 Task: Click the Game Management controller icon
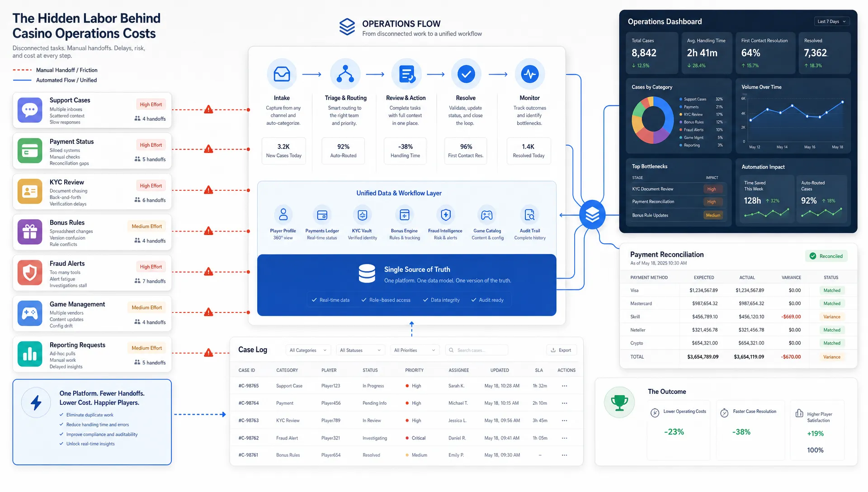tap(30, 313)
